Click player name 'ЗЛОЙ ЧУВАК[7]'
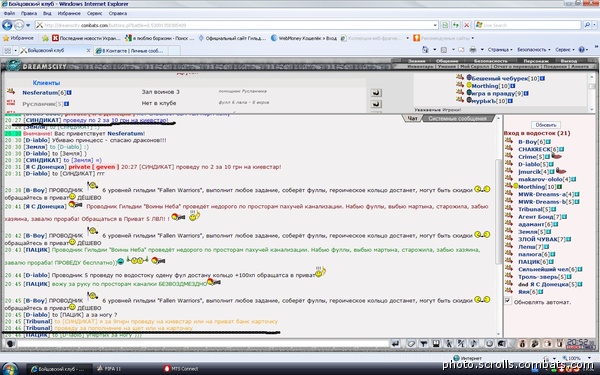Viewport: 600px width, 375px height. click(x=541, y=239)
